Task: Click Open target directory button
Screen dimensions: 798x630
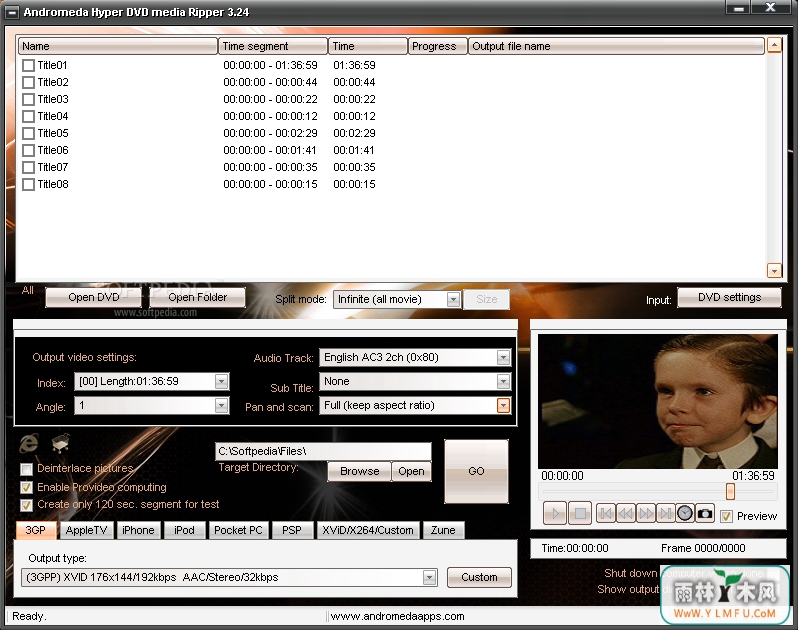Action: click(x=411, y=472)
